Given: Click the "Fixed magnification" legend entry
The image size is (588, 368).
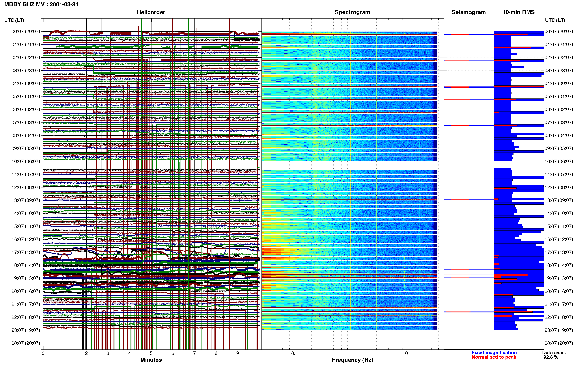Looking at the screenshot, I should coord(494,352).
